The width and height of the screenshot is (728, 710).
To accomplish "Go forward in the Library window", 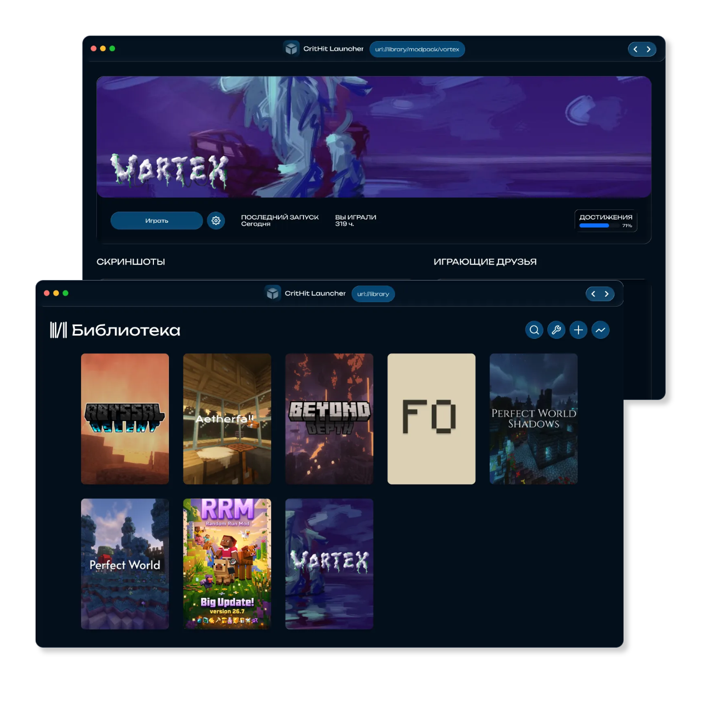I will point(607,294).
